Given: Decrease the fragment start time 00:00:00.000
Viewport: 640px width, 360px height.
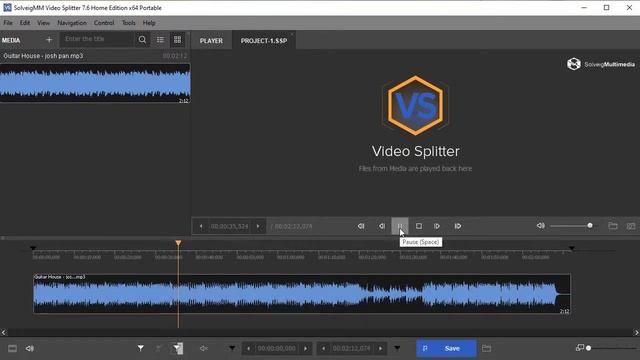Looking at the screenshot, I should click(248, 348).
